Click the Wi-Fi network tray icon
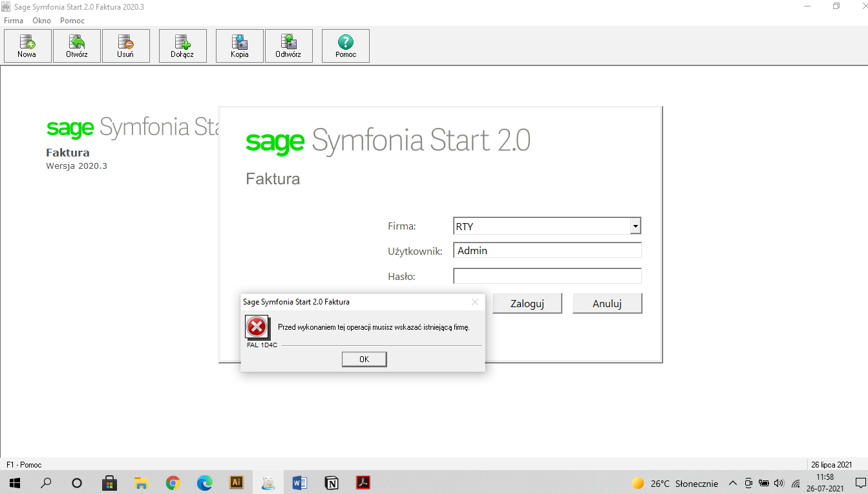The height and width of the screenshot is (494, 868). coord(796,483)
